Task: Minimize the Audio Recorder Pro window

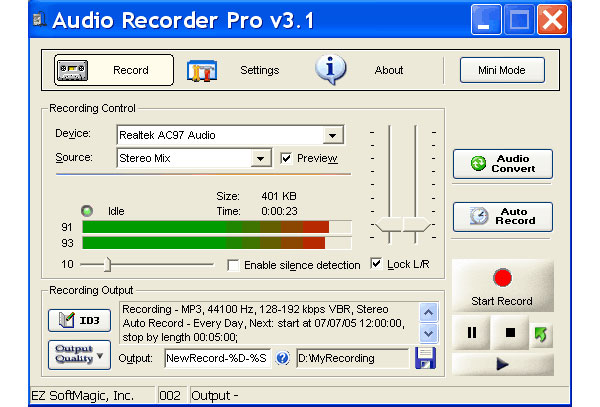Action: pos(486,20)
